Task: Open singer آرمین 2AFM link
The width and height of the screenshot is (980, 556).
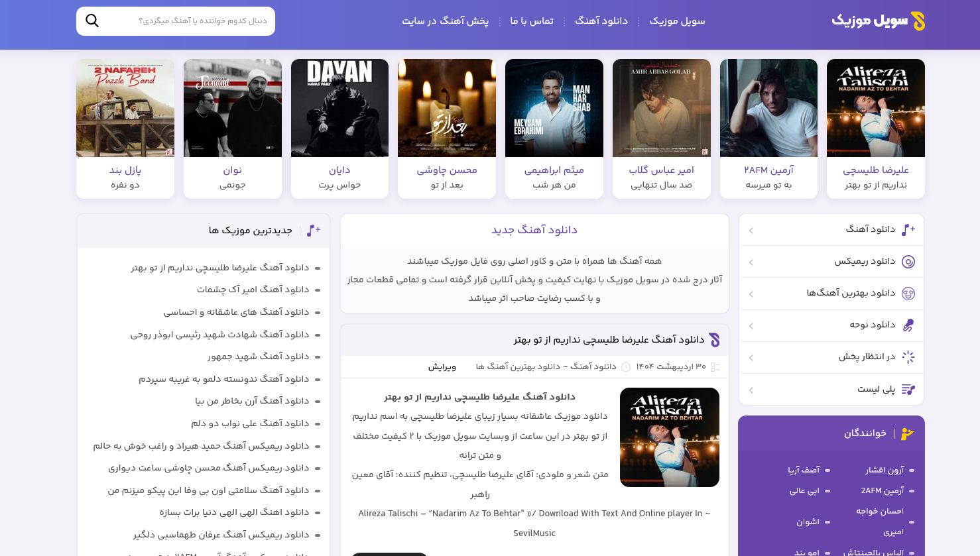Action: coord(883,490)
